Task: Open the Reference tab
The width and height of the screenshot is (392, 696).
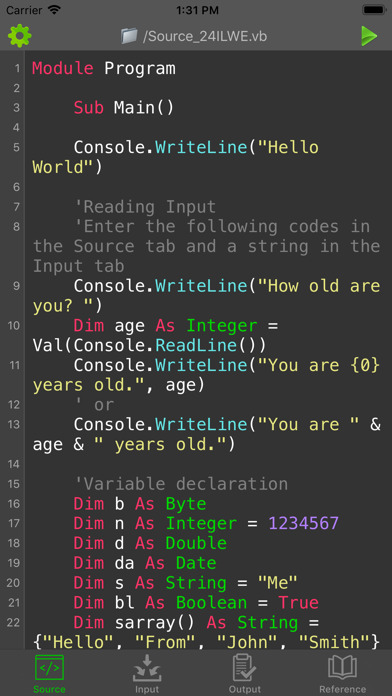Action: click(342, 673)
